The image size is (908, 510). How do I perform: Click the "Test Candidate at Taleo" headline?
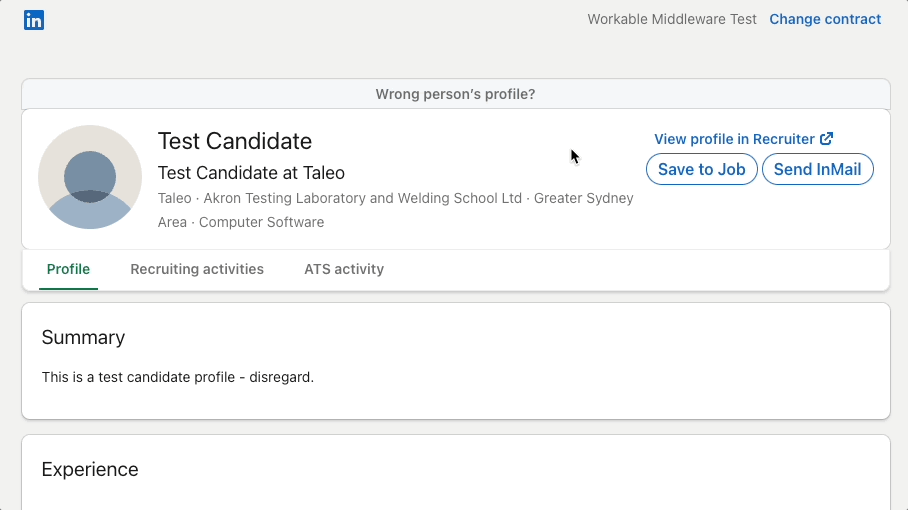coord(251,173)
